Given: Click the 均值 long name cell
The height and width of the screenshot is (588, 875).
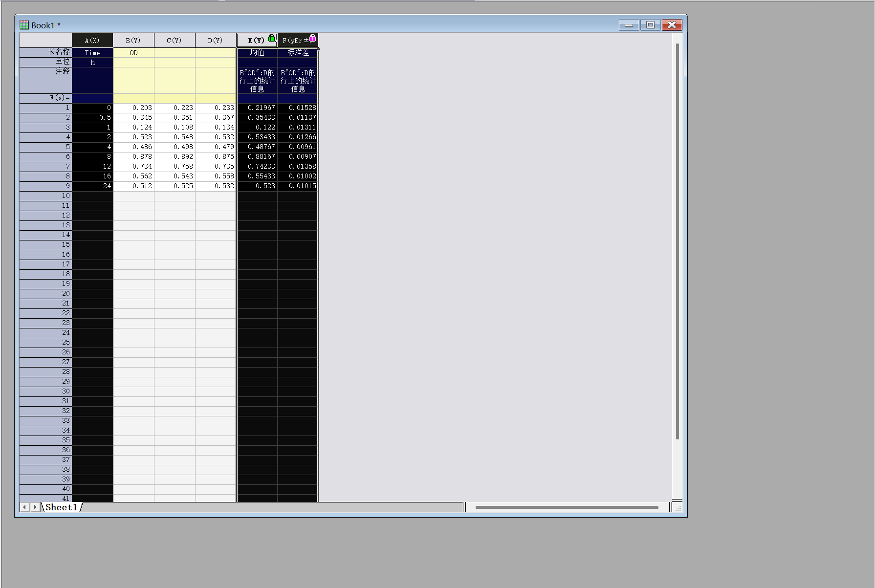Looking at the screenshot, I should [257, 53].
